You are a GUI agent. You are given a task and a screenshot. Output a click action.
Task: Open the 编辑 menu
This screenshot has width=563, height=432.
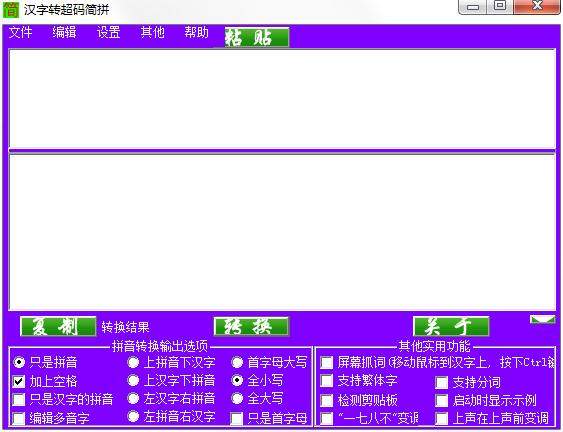(64, 32)
